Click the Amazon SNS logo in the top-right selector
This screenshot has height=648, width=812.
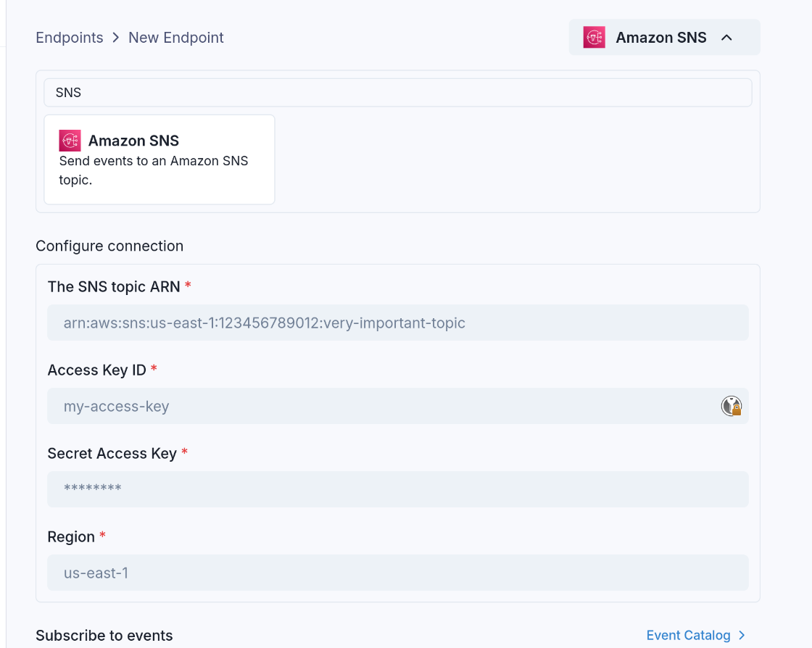coord(594,38)
